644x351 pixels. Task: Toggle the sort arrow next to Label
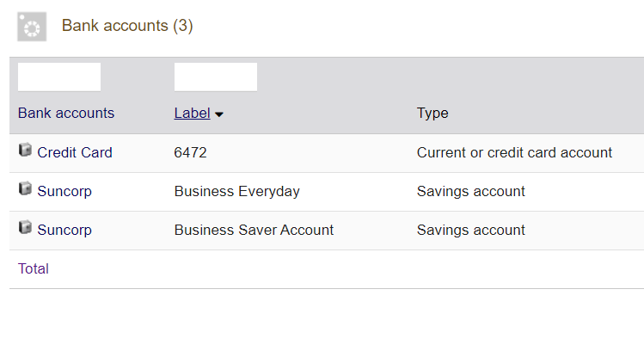point(219,114)
